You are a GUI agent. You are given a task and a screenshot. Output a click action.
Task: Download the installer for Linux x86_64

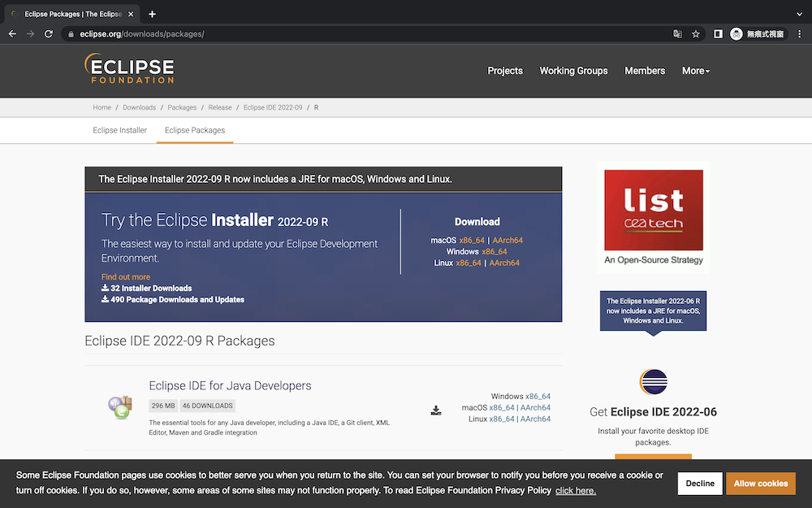click(469, 263)
